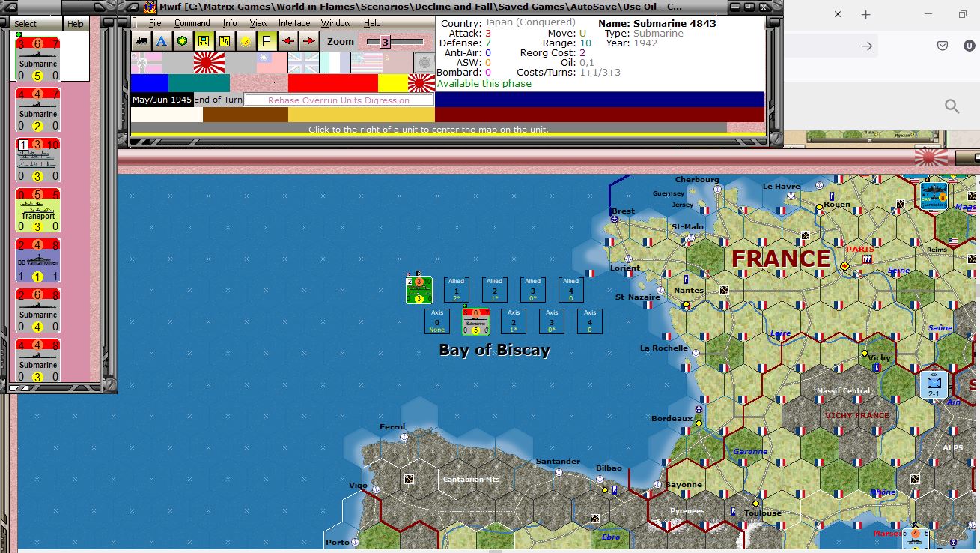Select the French tricolor flag in the flag row
Viewport: 980px width, 553px height.
[335, 63]
